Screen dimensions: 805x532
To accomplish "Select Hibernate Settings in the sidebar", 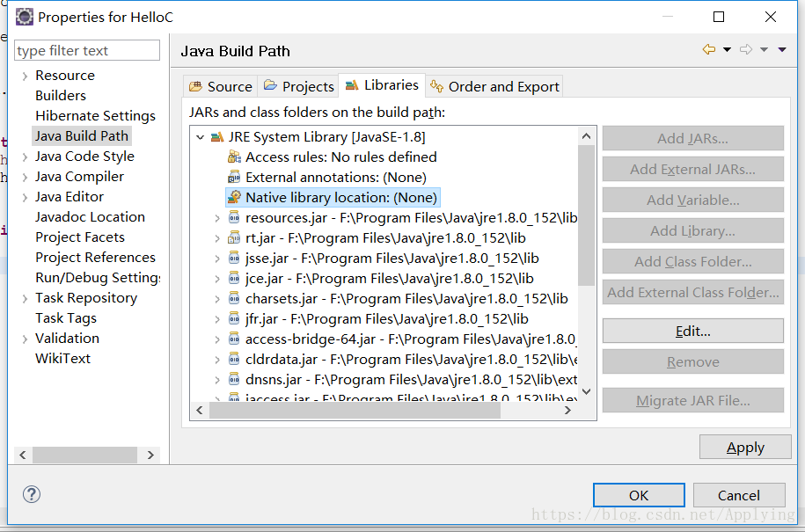I will pos(95,116).
